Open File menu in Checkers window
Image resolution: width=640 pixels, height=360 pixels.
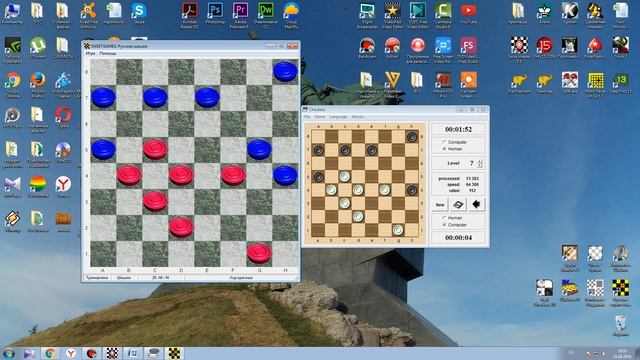pos(307,117)
